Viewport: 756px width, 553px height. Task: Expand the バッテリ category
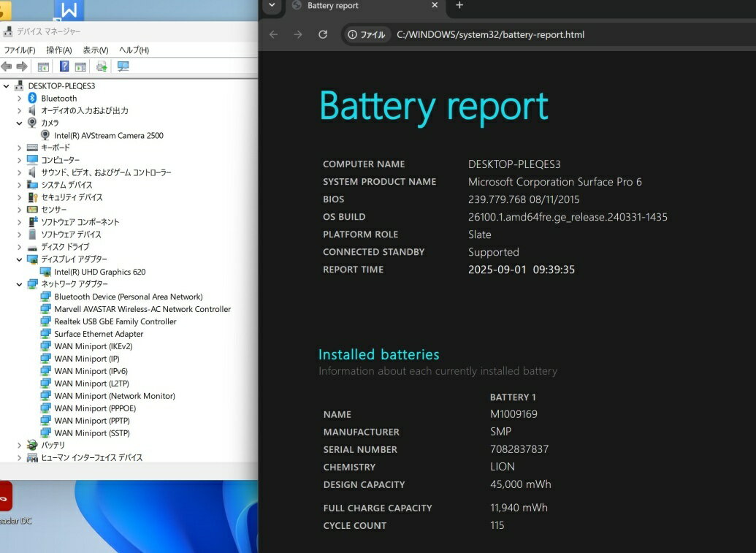(x=20, y=445)
